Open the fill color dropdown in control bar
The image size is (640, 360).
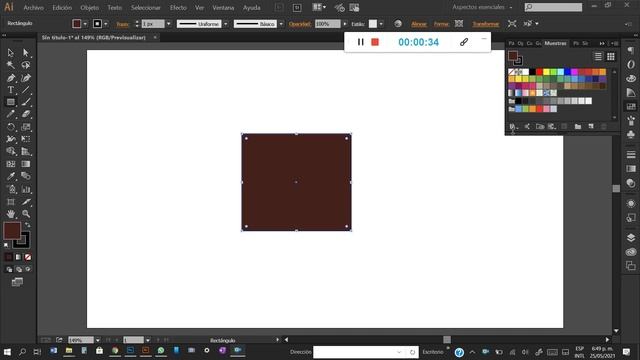coord(85,24)
